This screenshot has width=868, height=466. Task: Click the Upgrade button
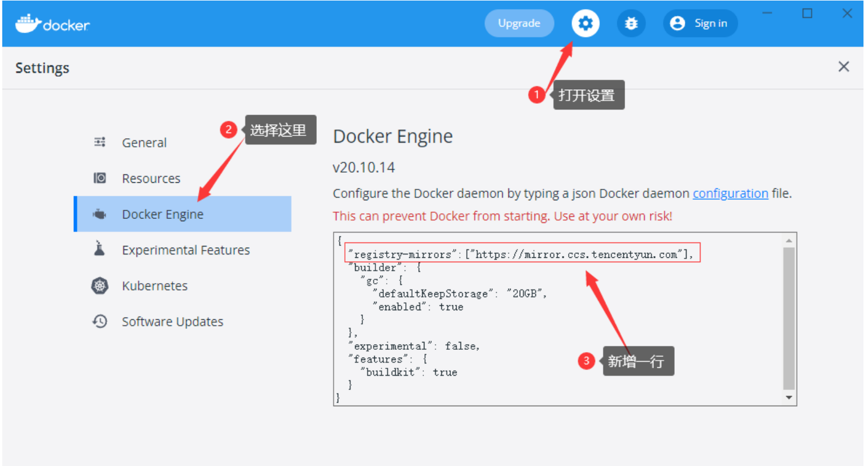pyautogui.click(x=519, y=23)
